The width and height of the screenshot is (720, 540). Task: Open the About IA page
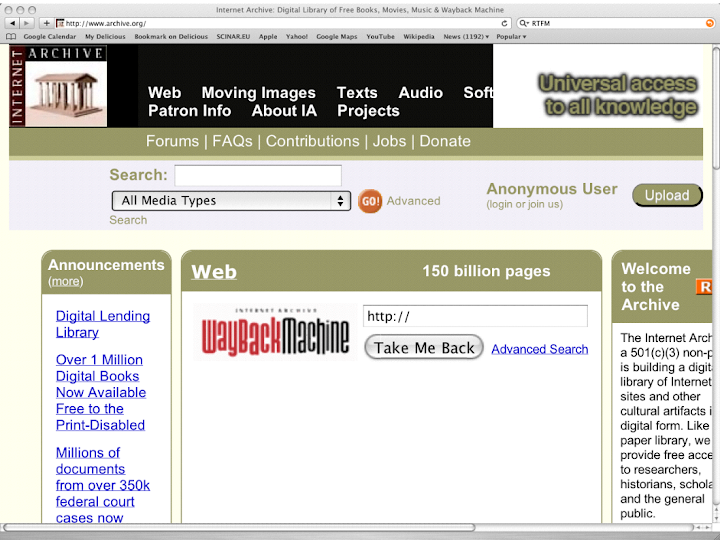click(284, 111)
